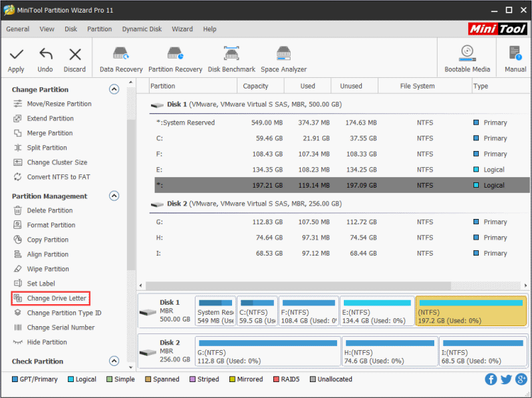Click the Discard X icon
Image resolution: width=532 pixels, height=398 pixels.
pos(74,55)
